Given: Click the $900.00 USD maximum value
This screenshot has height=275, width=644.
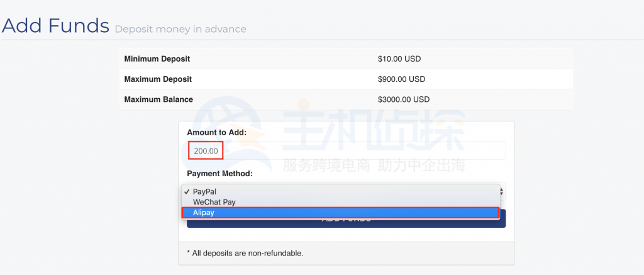Looking at the screenshot, I should (401, 79).
